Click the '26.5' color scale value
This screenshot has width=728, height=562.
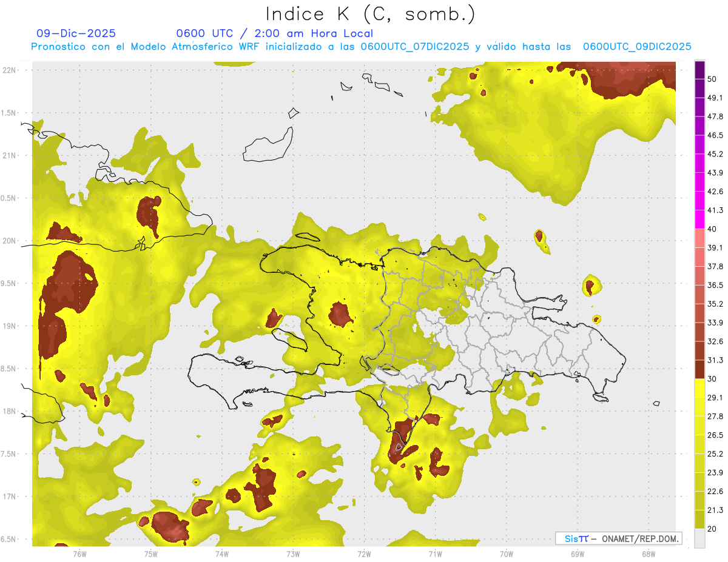point(715,435)
